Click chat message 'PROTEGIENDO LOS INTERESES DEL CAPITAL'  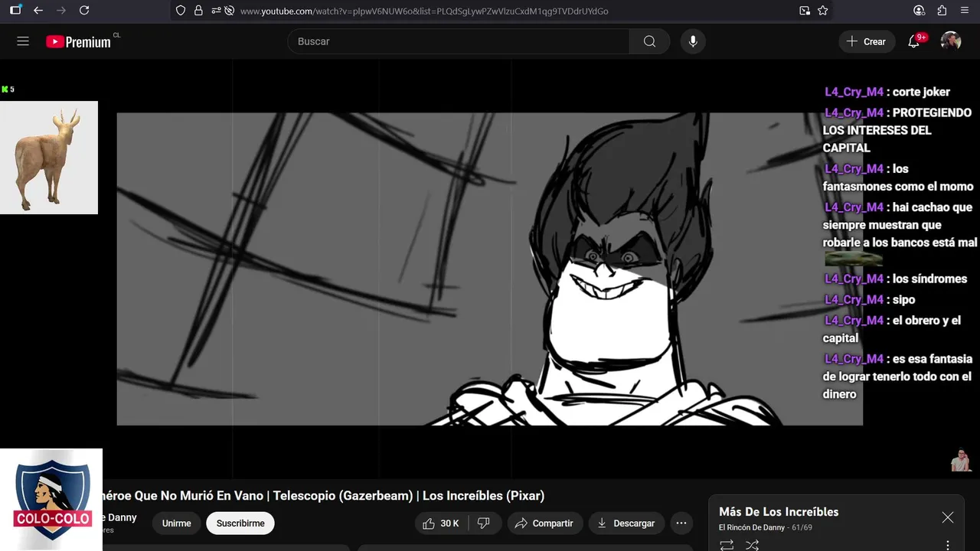coord(897,130)
